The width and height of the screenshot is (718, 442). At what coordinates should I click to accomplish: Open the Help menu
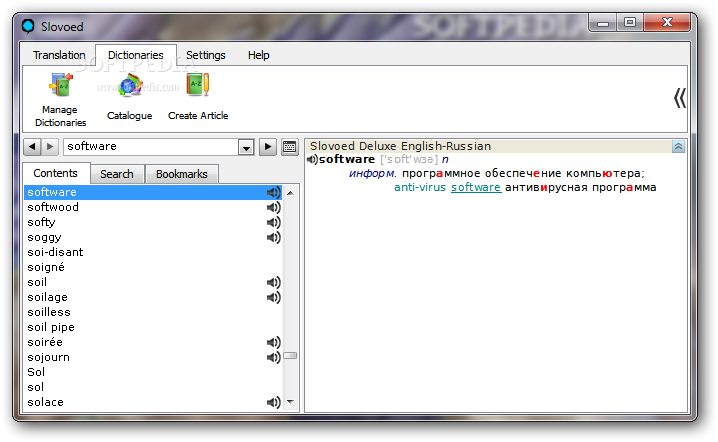pos(259,55)
